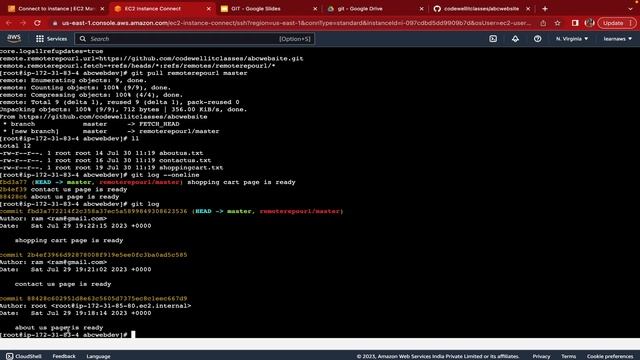Open the Feedback link in footer
640x360 pixels.
click(x=64, y=356)
